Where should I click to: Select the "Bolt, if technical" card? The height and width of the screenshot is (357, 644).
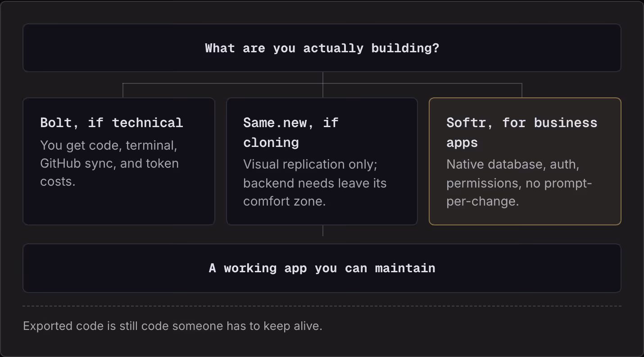pos(119,161)
